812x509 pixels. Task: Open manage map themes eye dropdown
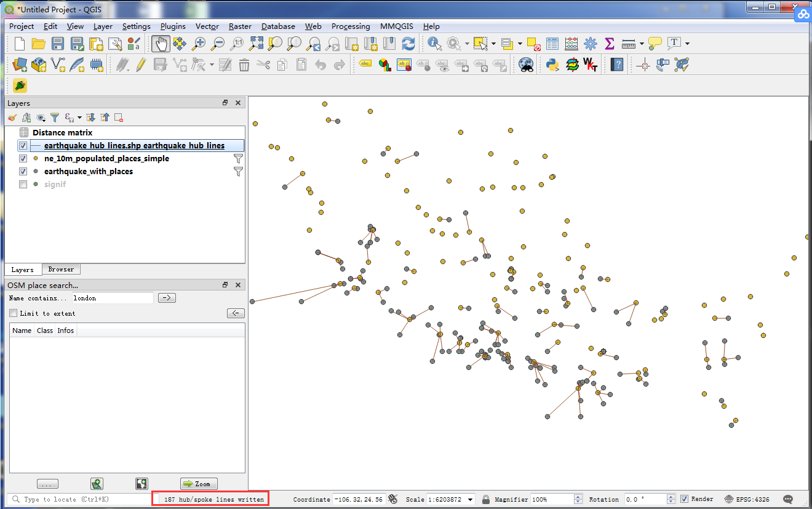pos(41,117)
